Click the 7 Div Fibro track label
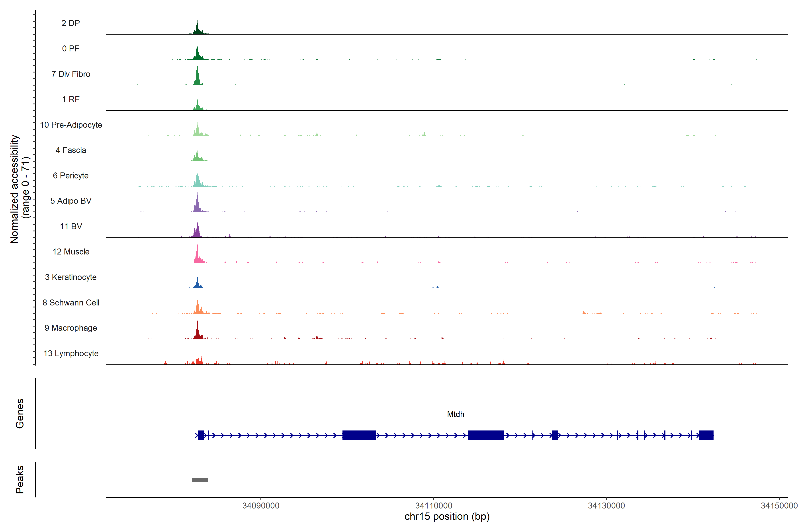Screen dimensions: 798x532 click(x=70, y=74)
